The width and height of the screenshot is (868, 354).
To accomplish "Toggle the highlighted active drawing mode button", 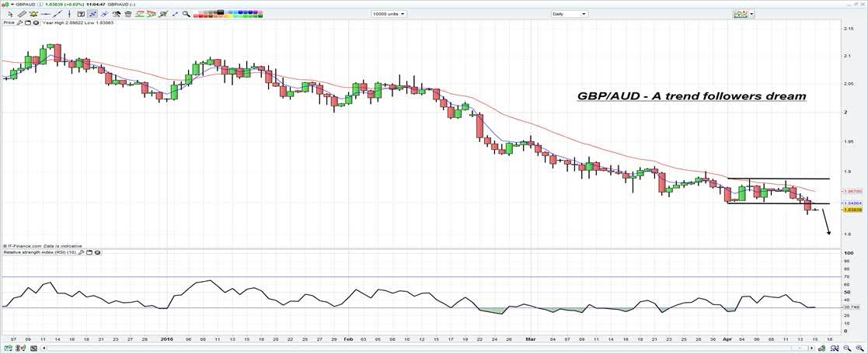I will [x=92, y=14].
